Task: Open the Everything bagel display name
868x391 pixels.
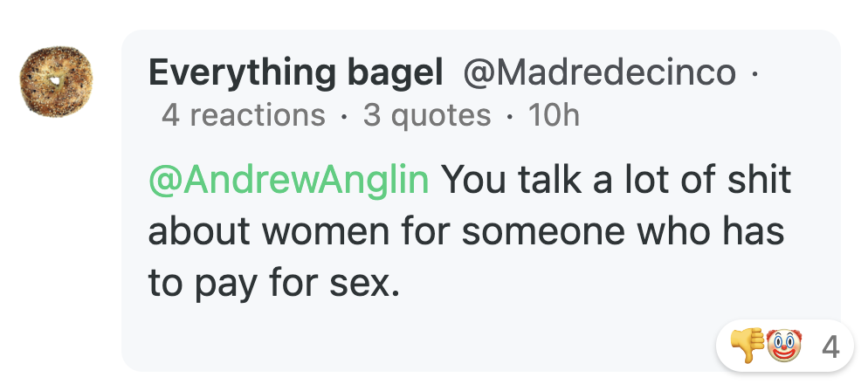Action: [x=296, y=74]
